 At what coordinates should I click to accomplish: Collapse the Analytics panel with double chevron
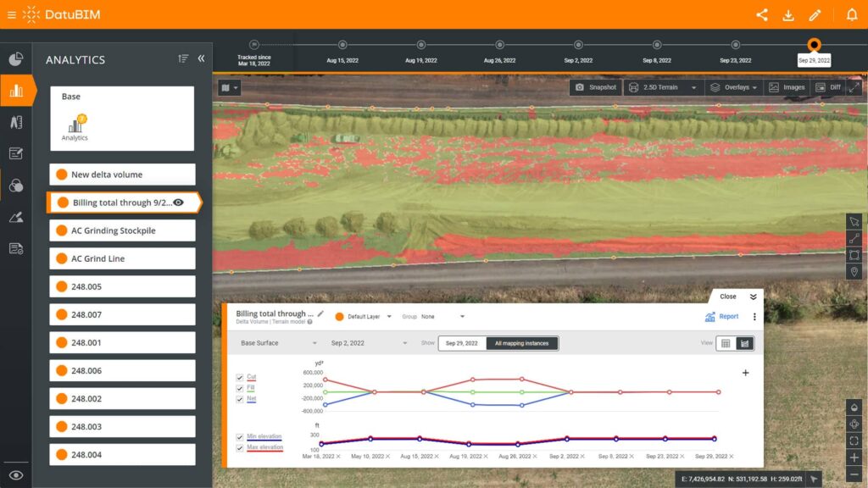201,58
